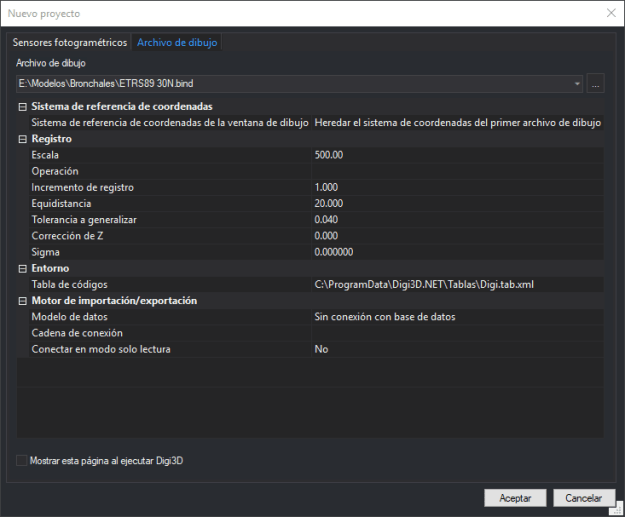Click the empty Cadena de conexión field
625x517 pixels.
pos(456,333)
